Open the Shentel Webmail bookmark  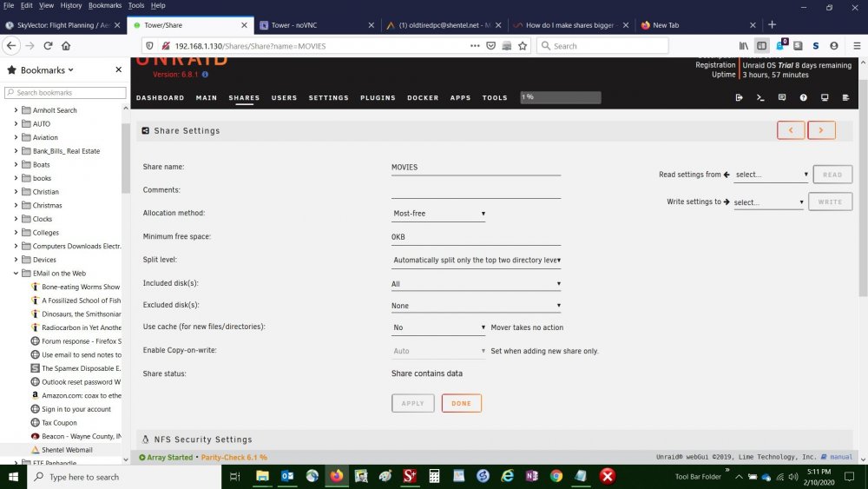coord(67,450)
